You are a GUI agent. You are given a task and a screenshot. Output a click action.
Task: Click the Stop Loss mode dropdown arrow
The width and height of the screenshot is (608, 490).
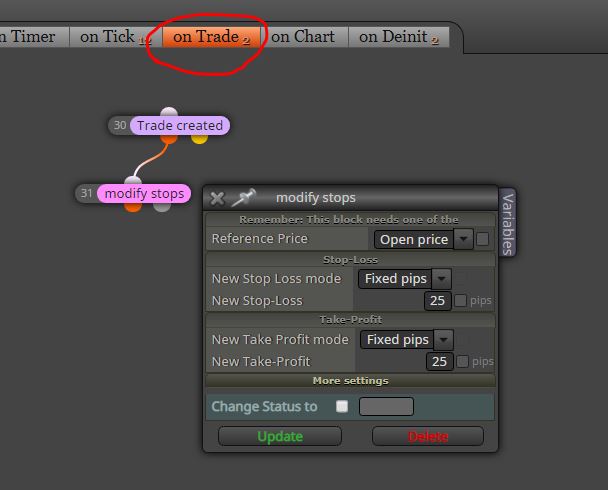coord(442,279)
